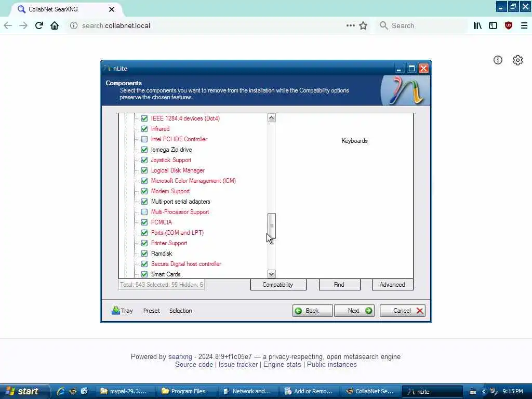The width and height of the screenshot is (532, 399).
Task: Uncheck Modem Support
Action: [144, 191]
